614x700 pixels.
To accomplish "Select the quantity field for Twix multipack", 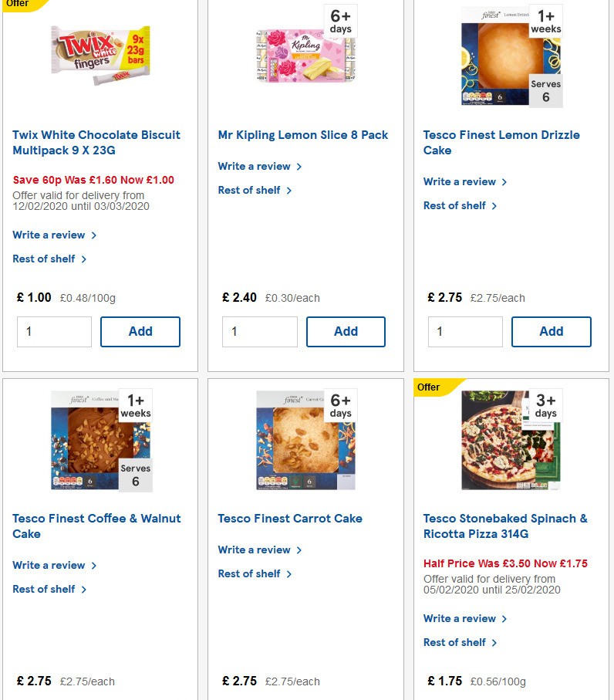I will point(54,331).
